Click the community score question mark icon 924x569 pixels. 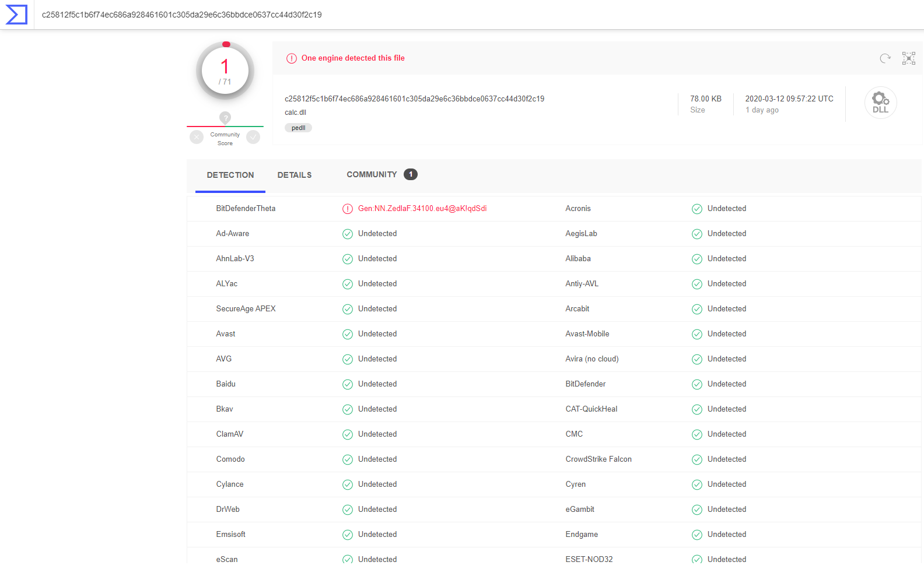pos(225,118)
